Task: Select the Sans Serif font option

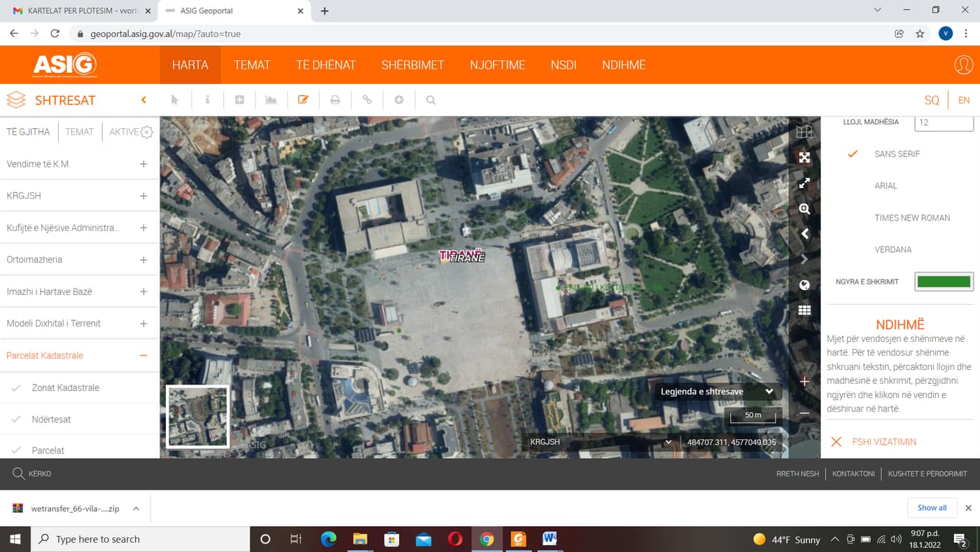Action: [x=897, y=154]
